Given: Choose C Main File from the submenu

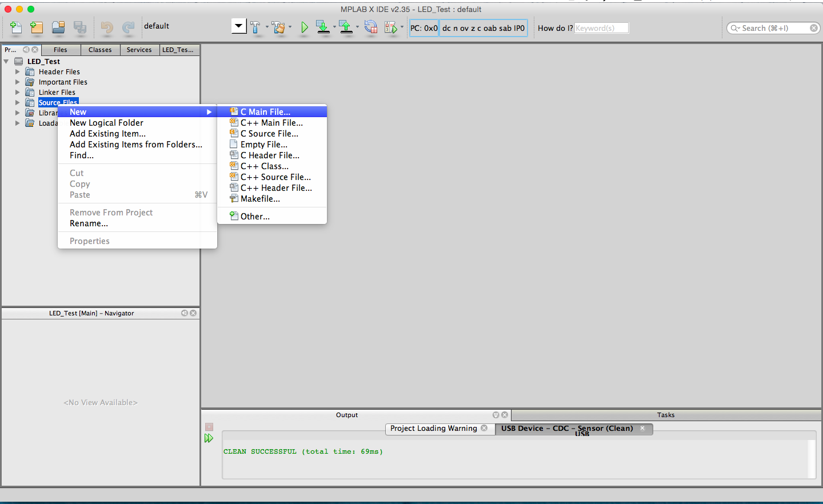Looking at the screenshot, I should (x=265, y=112).
